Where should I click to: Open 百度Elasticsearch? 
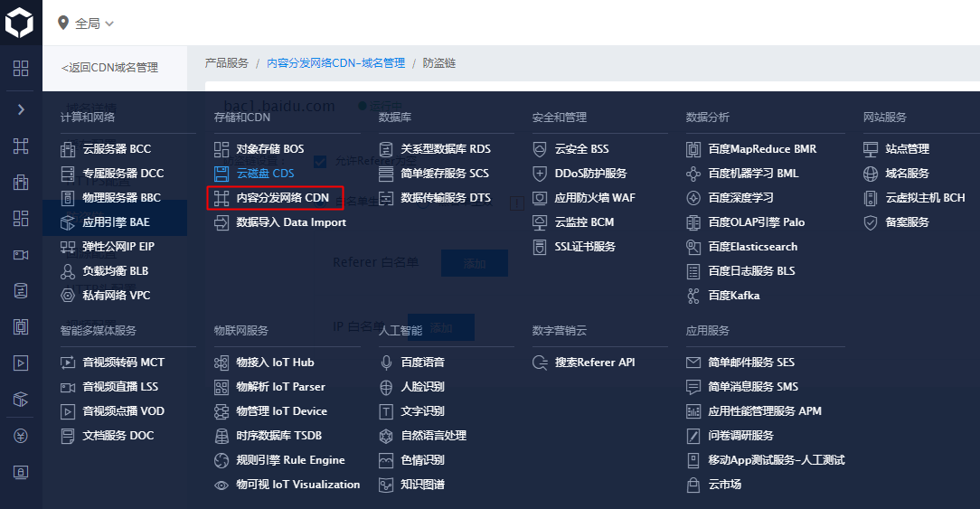[752, 247]
